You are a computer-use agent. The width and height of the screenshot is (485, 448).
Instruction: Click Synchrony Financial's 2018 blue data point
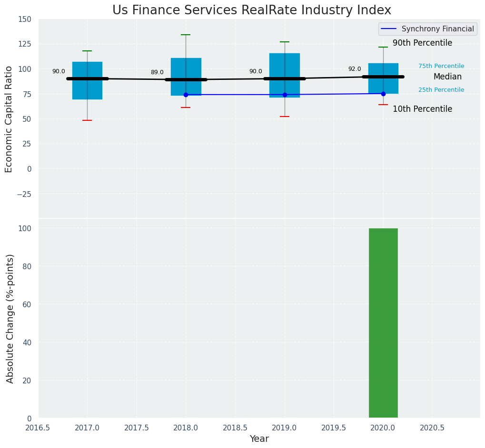(x=186, y=95)
